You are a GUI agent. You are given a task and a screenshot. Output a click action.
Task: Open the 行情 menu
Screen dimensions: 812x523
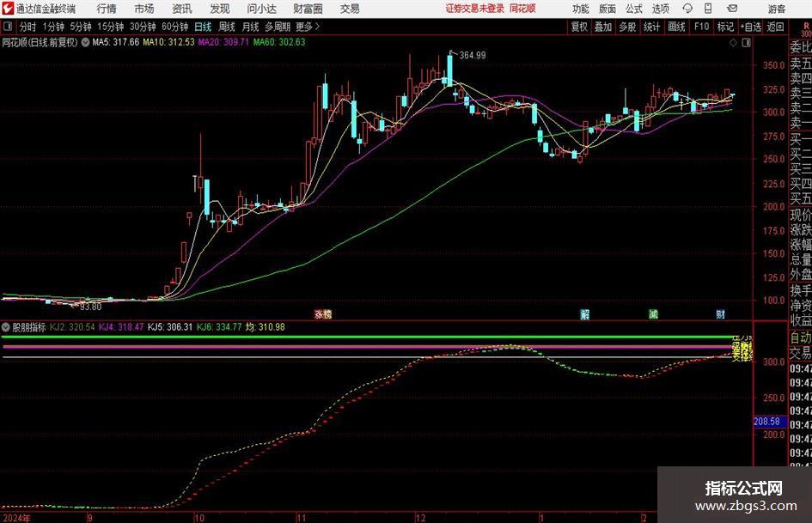[x=107, y=9]
